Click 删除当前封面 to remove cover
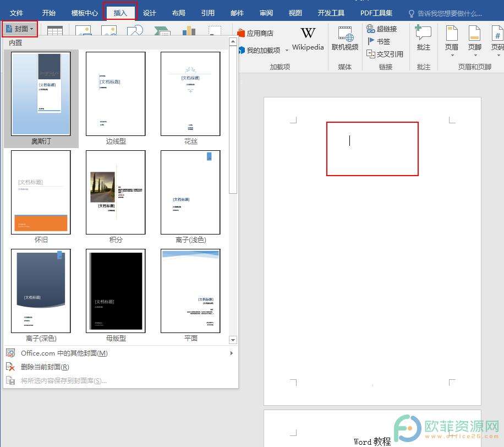The image size is (504, 447). tap(45, 367)
